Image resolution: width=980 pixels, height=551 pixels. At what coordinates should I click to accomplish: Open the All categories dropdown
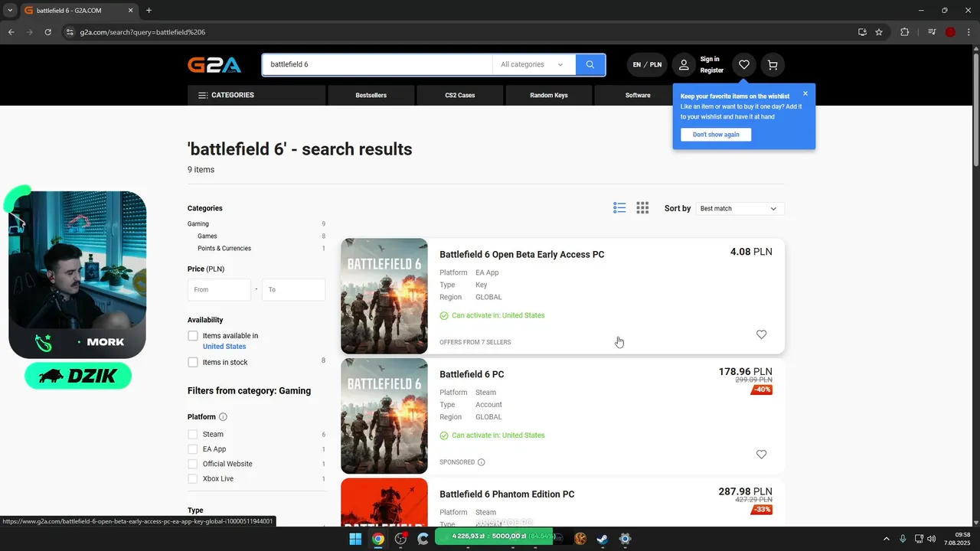534,65
